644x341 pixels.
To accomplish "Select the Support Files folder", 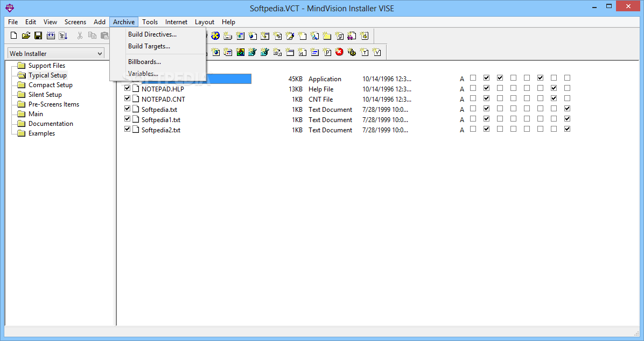I will click(x=47, y=65).
